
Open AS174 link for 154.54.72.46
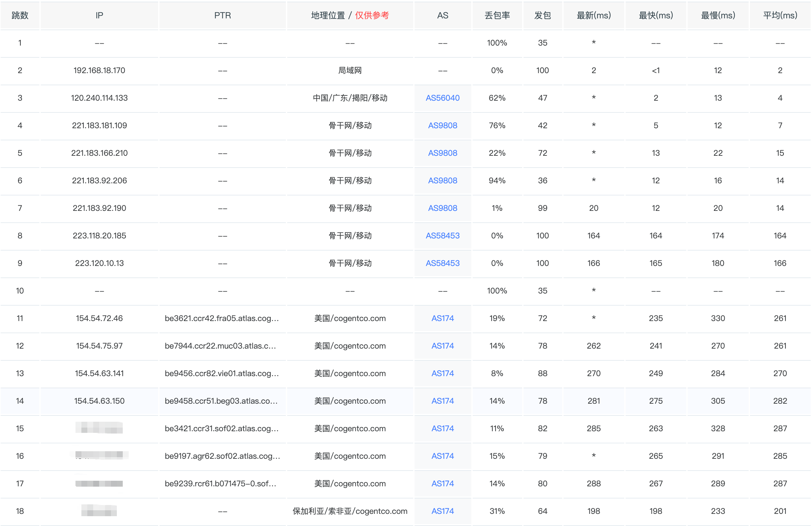(x=442, y=318)
